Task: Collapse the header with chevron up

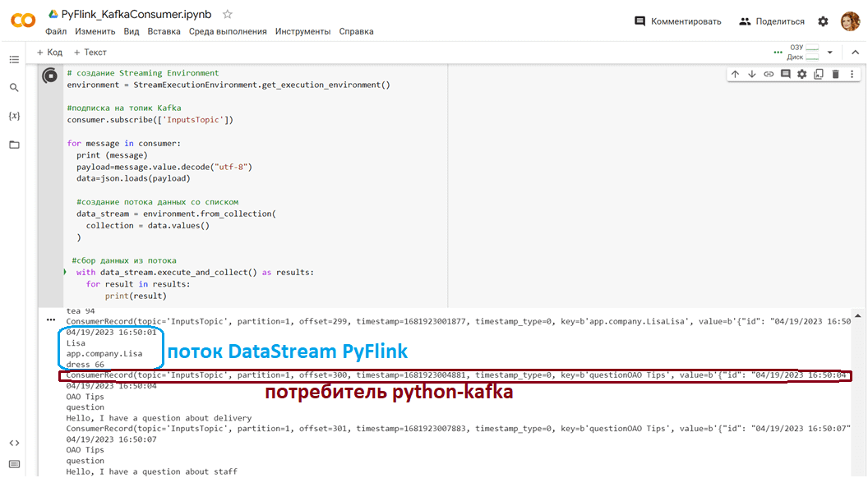Action: (x=856, y=53)
